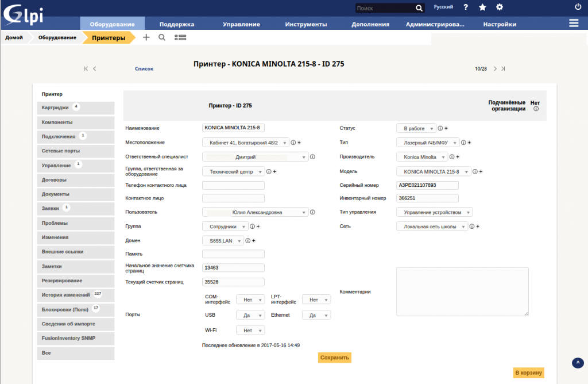Add new printer with plus icon
This screenshot has height=384, width=588.
coord(146,37)
